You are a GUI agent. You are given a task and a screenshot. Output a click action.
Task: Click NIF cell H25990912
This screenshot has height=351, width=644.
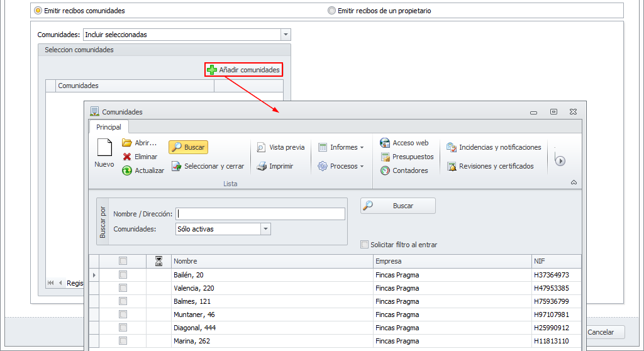coord(557,328)
